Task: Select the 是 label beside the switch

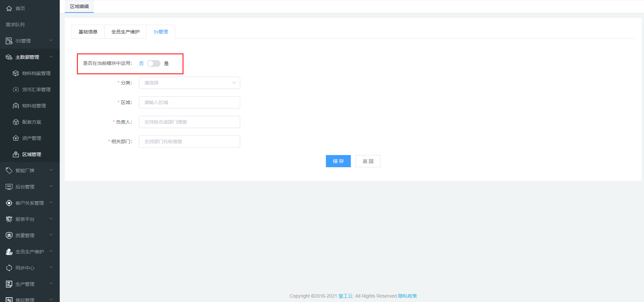Action: [166, 64]
